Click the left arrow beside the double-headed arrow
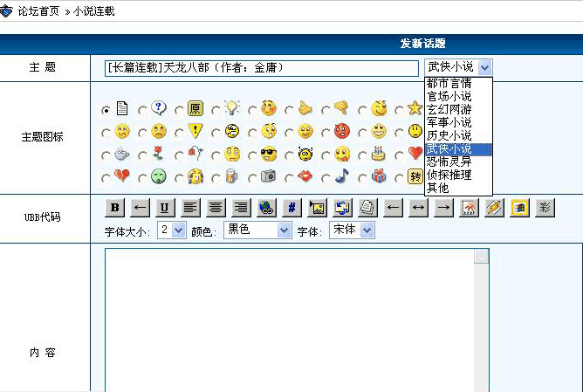The height and width of the screenshot is (392, 583). point(393,208)
